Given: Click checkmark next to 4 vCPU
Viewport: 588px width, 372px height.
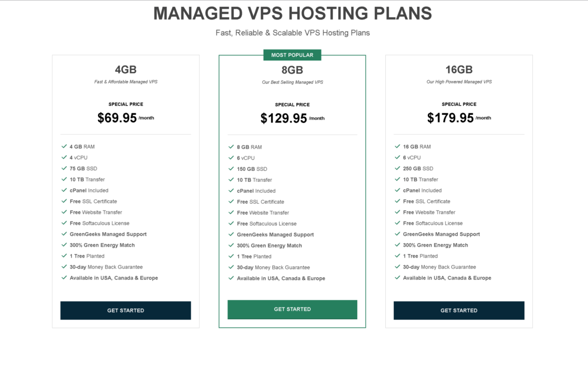Looking at the screenshot, I should coord(64,158).
